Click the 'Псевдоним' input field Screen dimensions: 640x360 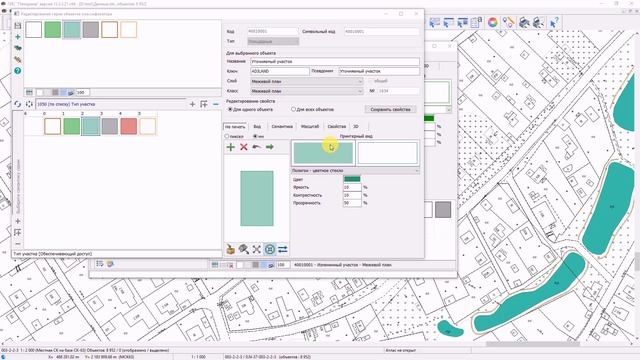[379, 71]
